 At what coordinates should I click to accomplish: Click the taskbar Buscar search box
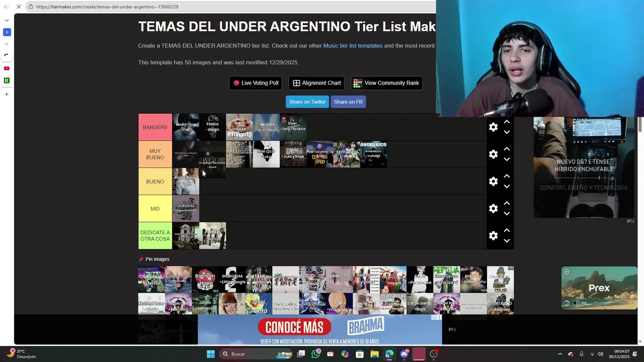tap(256, 354)
